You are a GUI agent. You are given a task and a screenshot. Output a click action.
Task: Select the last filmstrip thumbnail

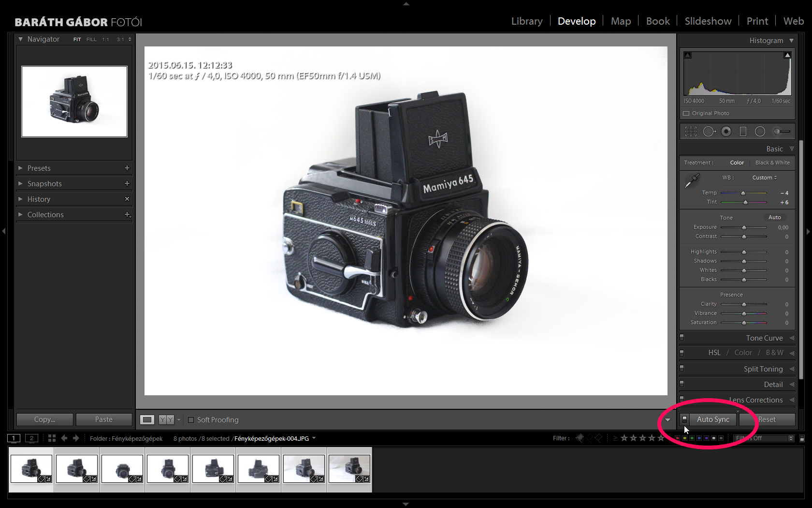[349, 468]
